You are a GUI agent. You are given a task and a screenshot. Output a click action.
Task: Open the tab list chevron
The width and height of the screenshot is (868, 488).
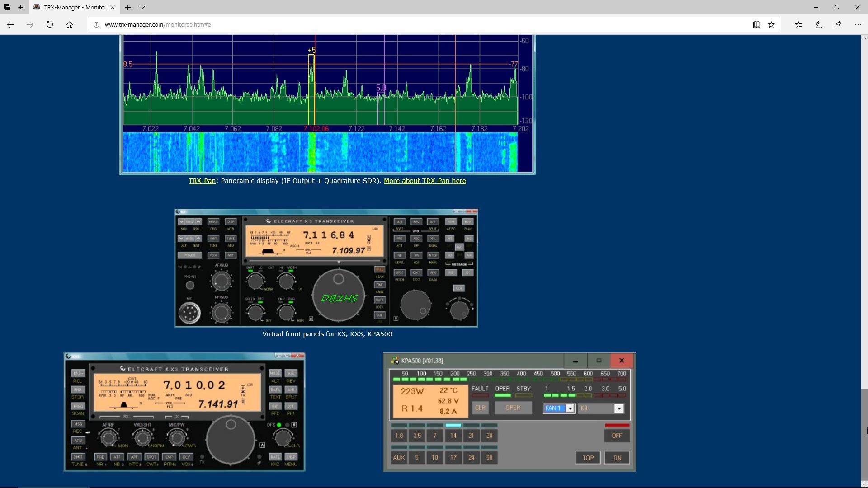click(x=142, y=7)
